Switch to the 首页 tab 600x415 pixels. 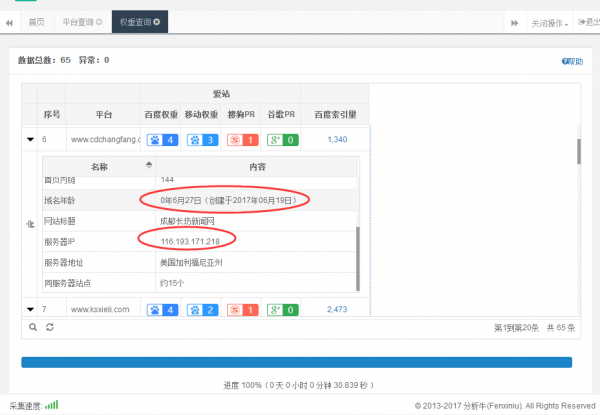[36, 21]
